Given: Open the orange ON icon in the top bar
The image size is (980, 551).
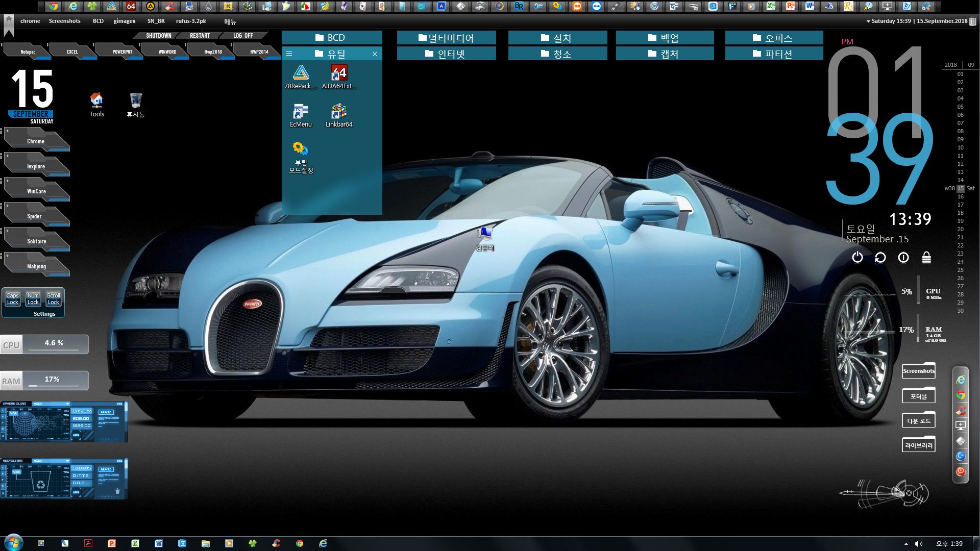Looking at the screenshot, I should [x=577, y=7].
